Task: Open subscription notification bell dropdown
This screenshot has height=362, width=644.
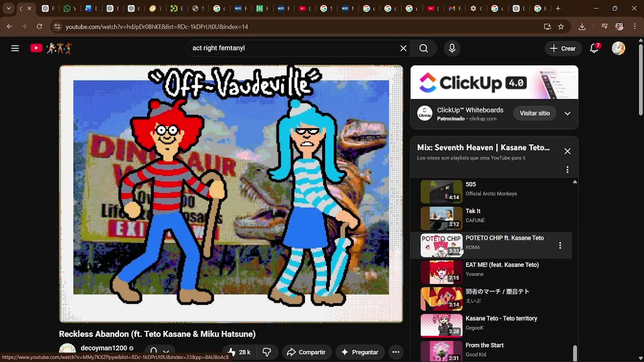Action: tap(159, 352)
